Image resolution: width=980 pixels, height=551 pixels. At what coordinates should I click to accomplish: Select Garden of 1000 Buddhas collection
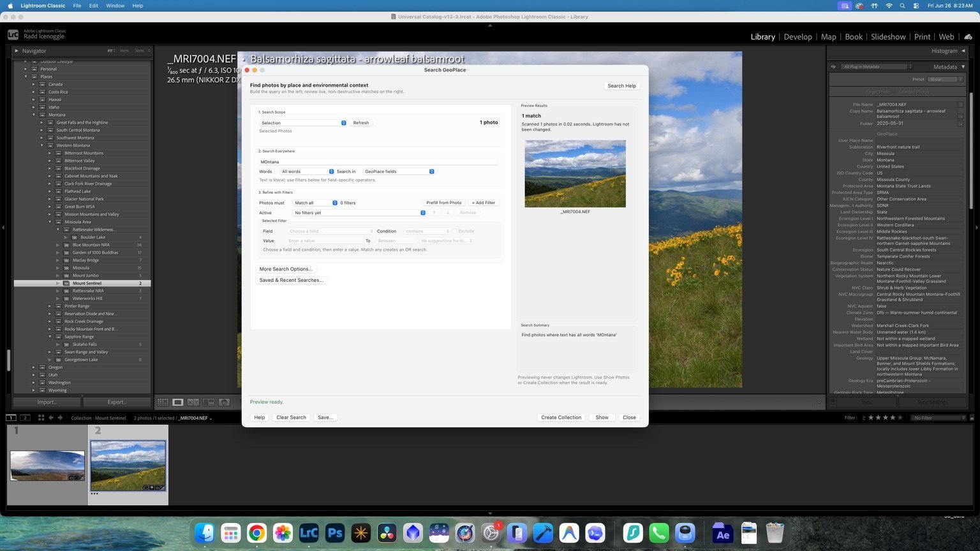point(95,253)
